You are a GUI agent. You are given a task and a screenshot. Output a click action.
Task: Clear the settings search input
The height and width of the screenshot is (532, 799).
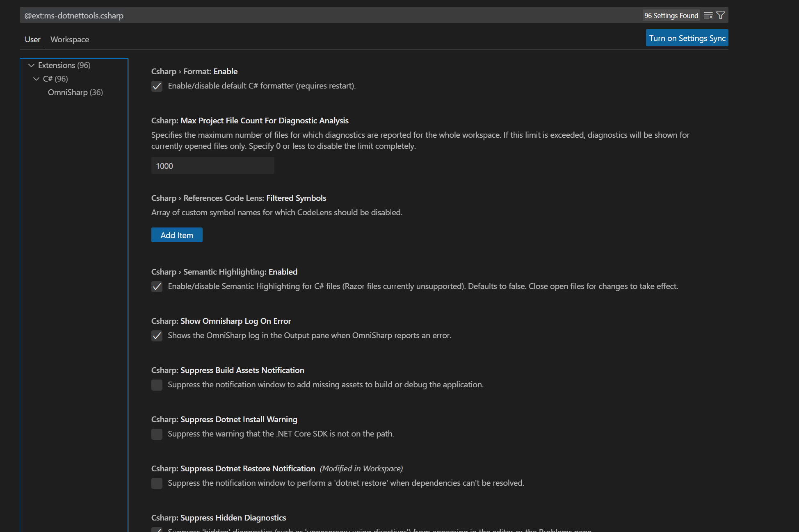[708, 15]
